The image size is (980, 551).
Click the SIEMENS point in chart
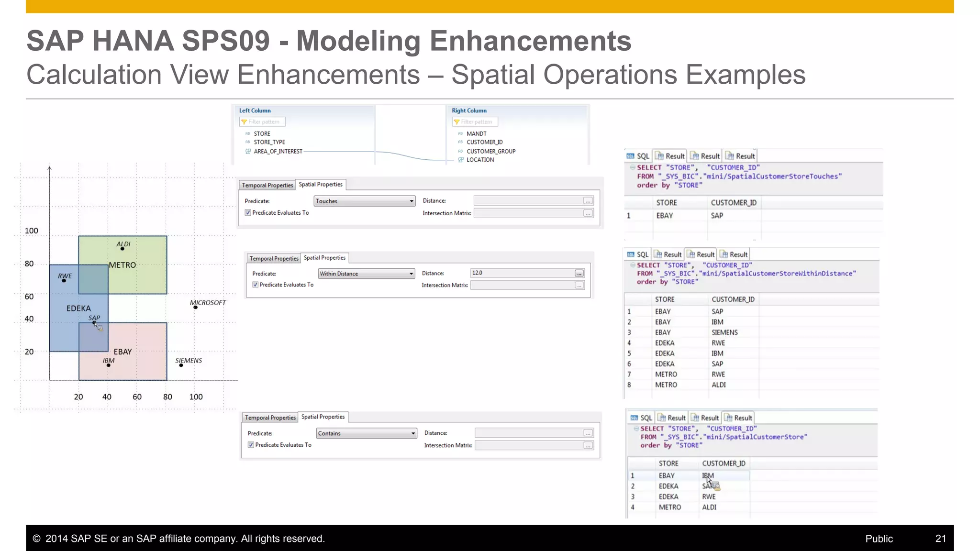(181, 365)
